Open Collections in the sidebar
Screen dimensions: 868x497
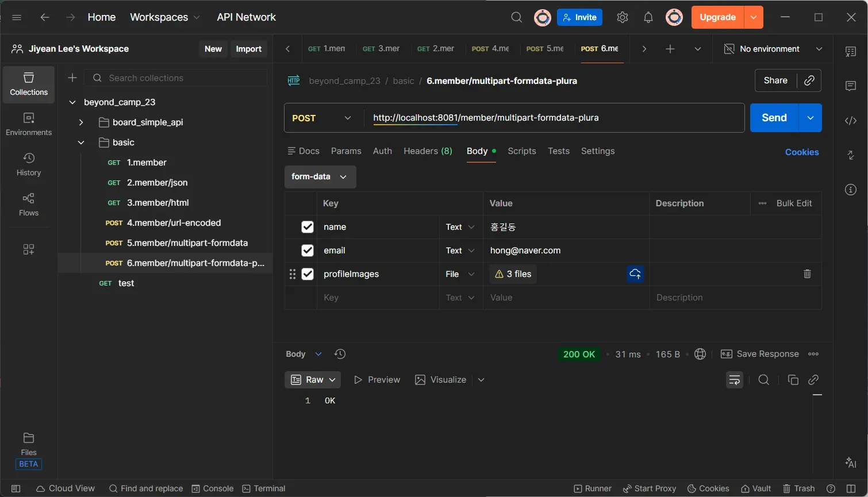tap(29, 84)
